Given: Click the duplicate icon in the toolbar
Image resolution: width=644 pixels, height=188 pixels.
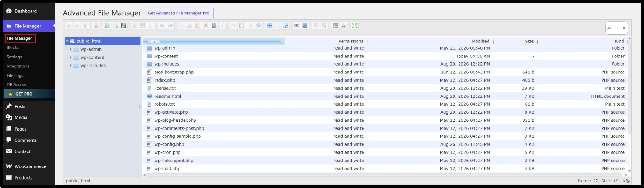Looking at the screenshot, I should (x=233, y=26).
